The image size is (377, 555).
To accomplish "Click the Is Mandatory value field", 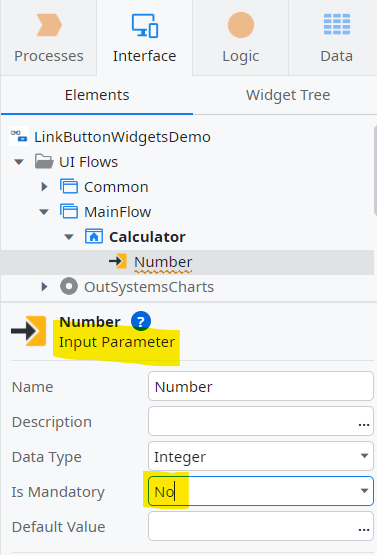I will coord(261,491).
